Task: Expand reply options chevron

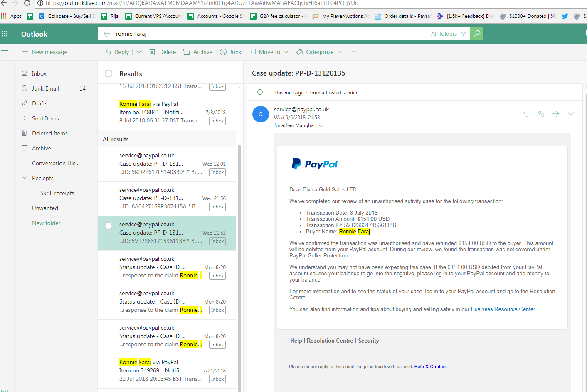Action: tap(139, 52)
